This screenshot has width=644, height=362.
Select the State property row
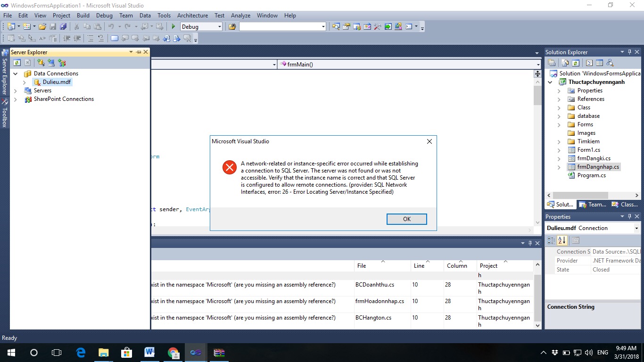(598, 270)
